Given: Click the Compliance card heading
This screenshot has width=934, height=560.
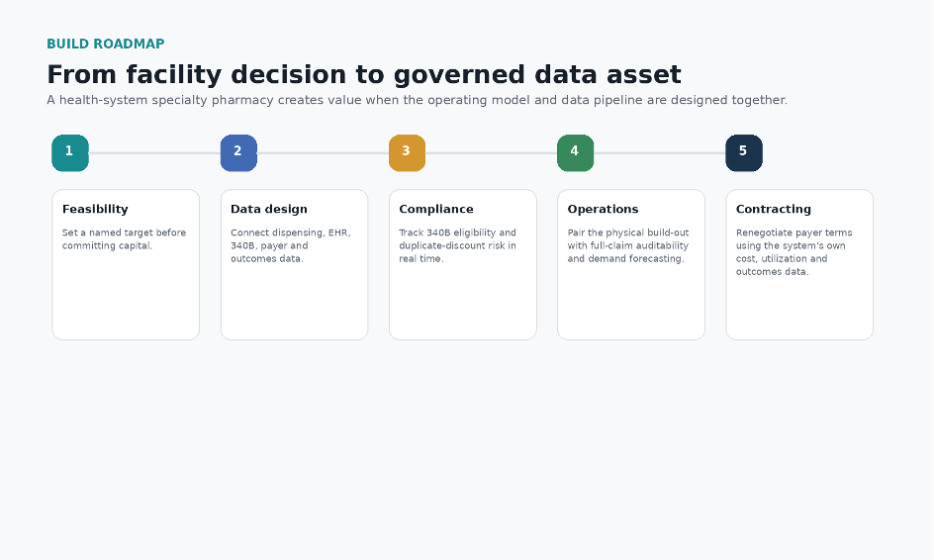Looking at the screenshot, I should point(436,209).
